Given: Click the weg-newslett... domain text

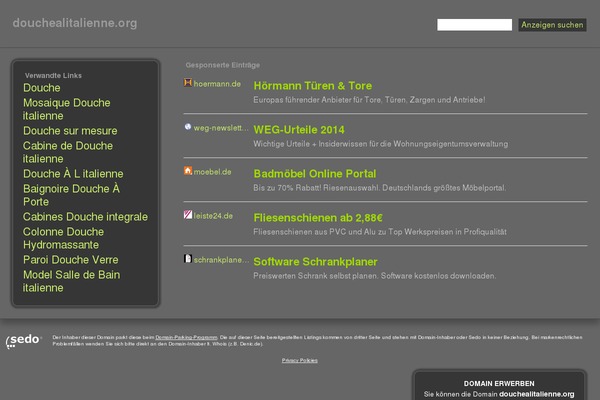Looking at the screenshot, I should point(221,128).
